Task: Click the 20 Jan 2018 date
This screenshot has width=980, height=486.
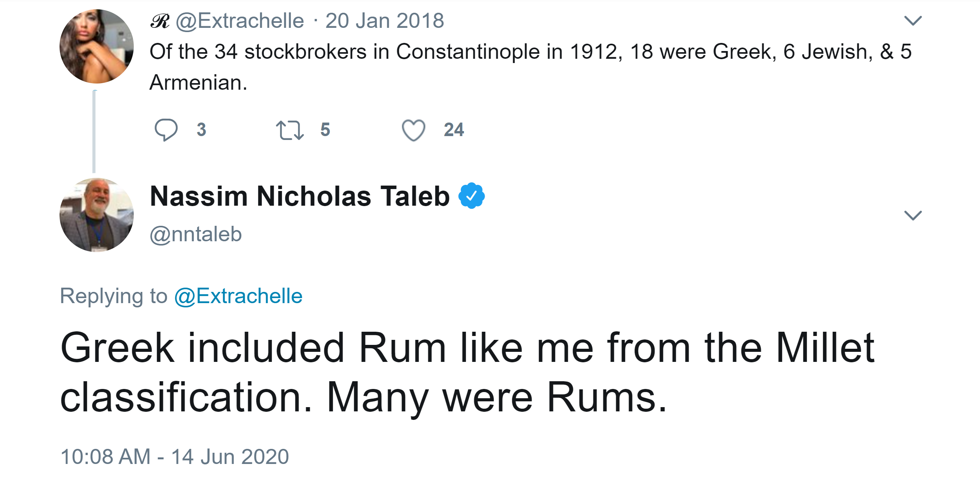Action: point(384,21)
